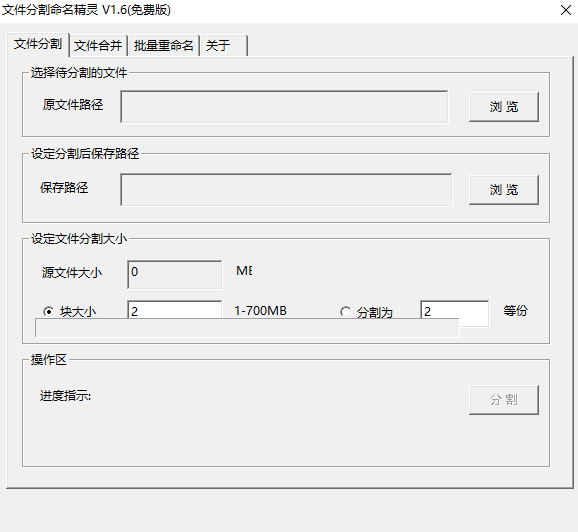Click the 保存路径 label
Viewport: 578px width, 532px height.
[x=64, y=188]
